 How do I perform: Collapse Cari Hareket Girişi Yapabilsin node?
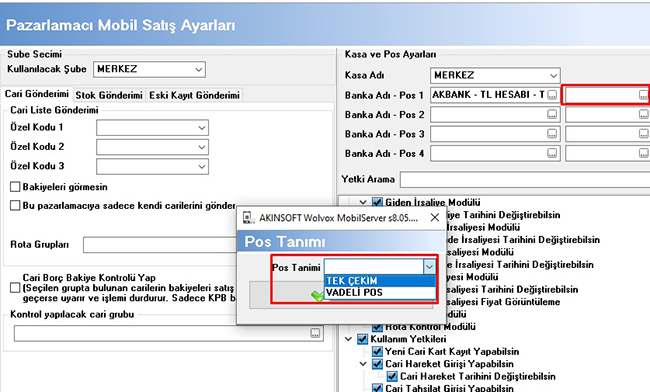tap(363, 364)
